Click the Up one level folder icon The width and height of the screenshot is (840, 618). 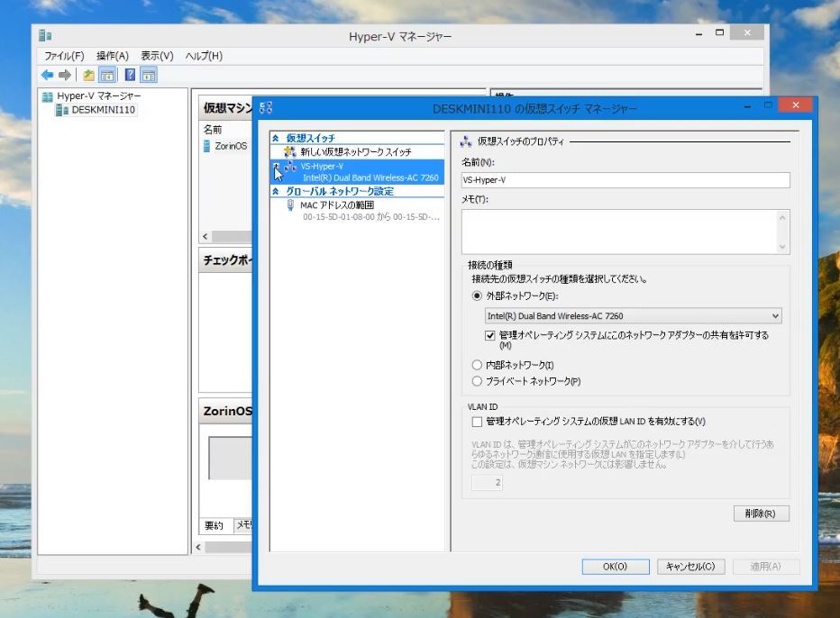[89, 76]
